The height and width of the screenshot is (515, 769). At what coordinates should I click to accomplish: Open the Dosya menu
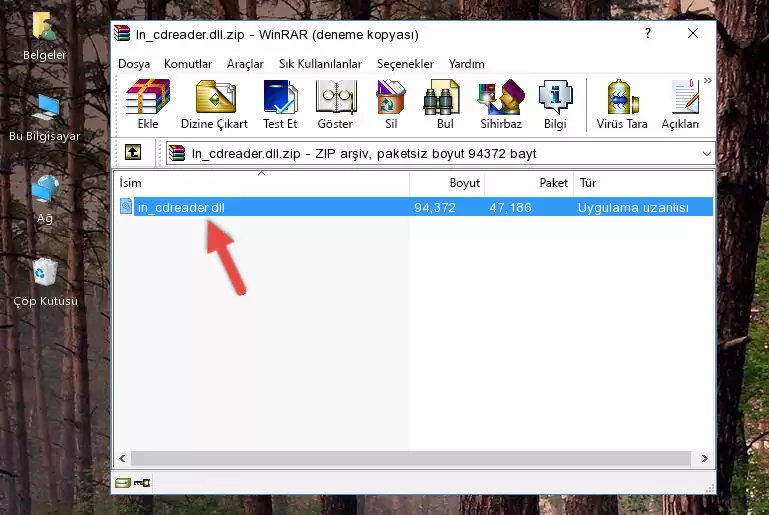pyautogui.click(x=134, y=64)
